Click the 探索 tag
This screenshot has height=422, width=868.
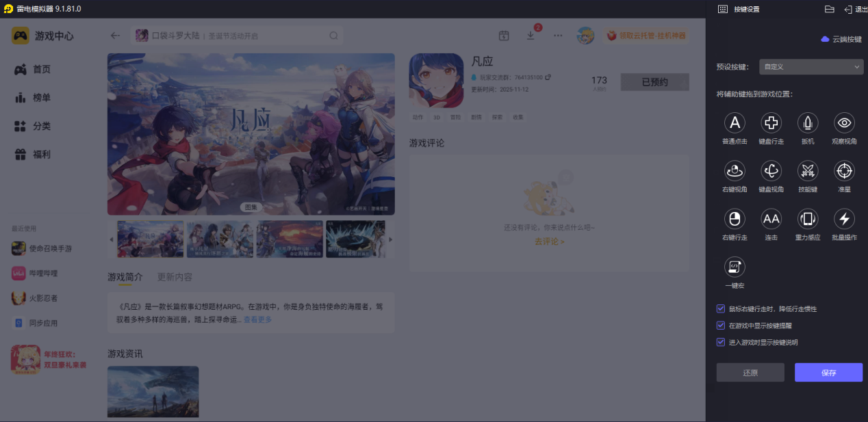(497, 117)
